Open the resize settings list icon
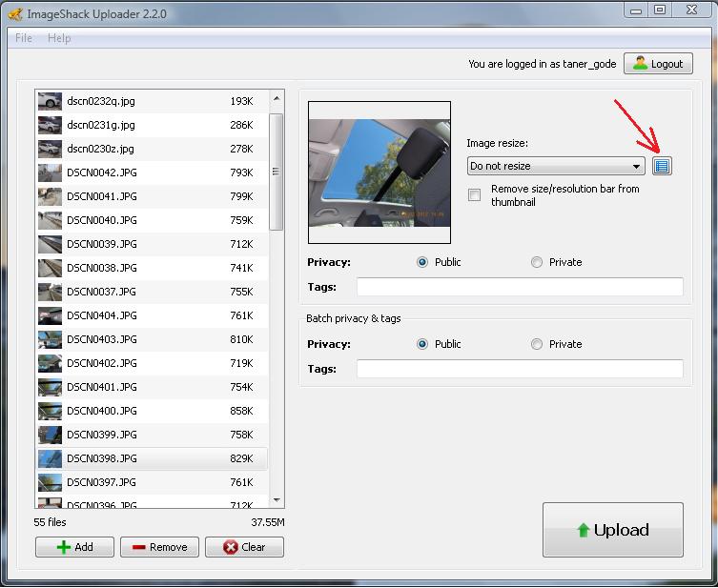The width and height of the screenshot is (718, 588). pos(662,166)
